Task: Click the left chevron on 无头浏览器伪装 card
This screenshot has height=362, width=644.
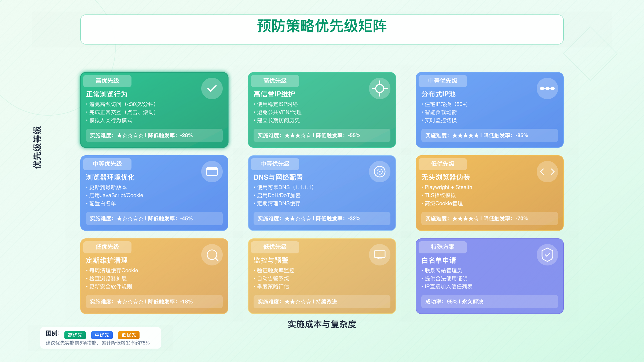Action: [x=541, y=171]
